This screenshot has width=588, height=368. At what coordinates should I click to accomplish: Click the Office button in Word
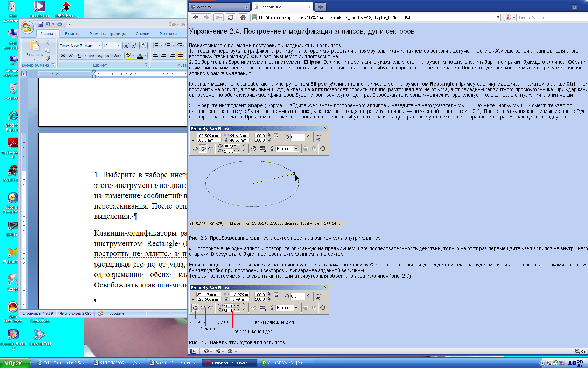coord(27,27)
